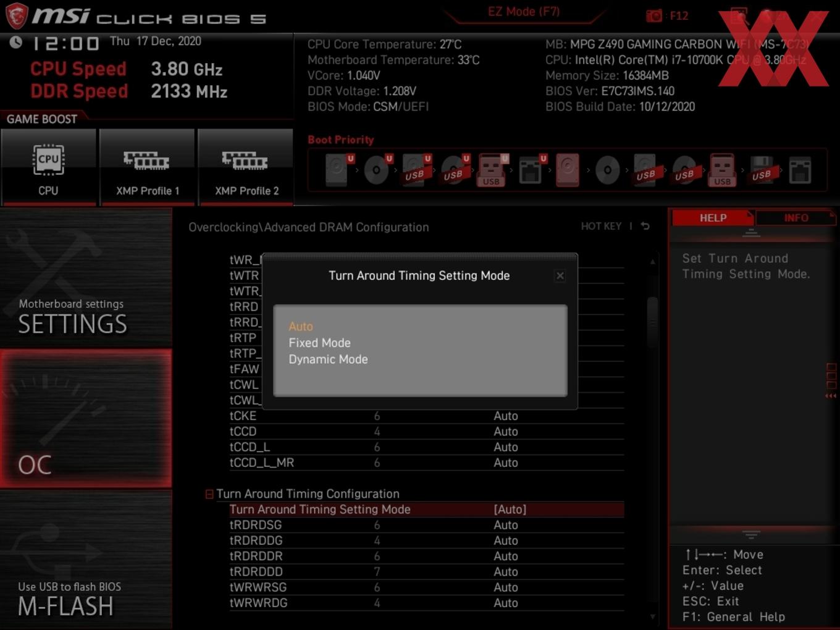Choose Dynamic Mode in the dialog
Viewport: 840px width, 630px height.
point(328,359)
